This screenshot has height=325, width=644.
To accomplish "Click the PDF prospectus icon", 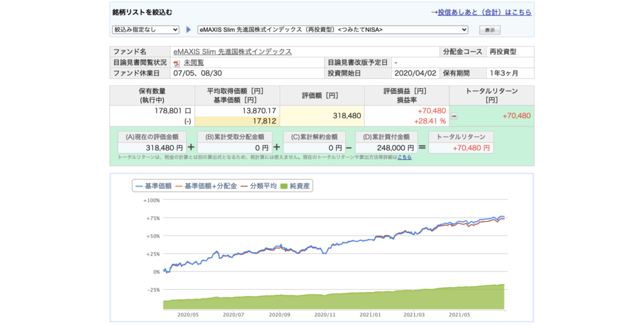I will point(177,64).
